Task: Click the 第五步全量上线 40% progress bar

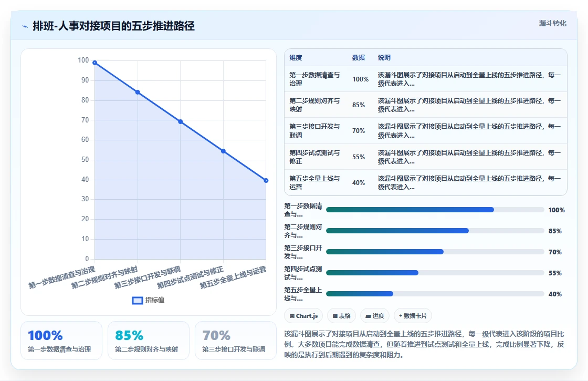Action: coord(435,294)
